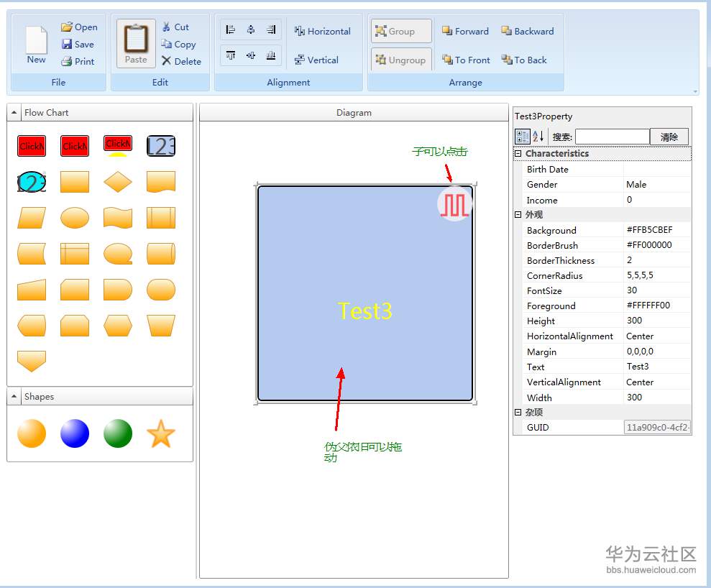Image resolution: width=711 pixels, height=588 pixels.
Task: Select the ellipse flowchart shape
Action: (75, 218)
